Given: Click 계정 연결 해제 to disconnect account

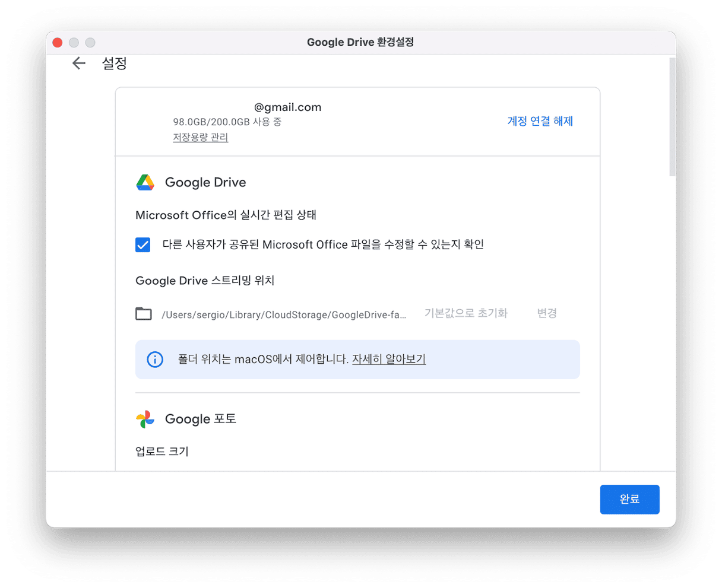Looking at the screenshot, I should coord(540,121).
